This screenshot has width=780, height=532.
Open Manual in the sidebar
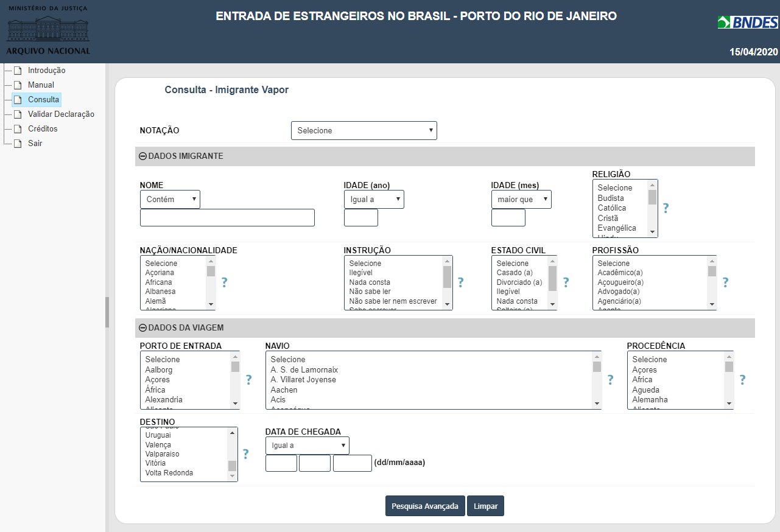click(41, 85)
